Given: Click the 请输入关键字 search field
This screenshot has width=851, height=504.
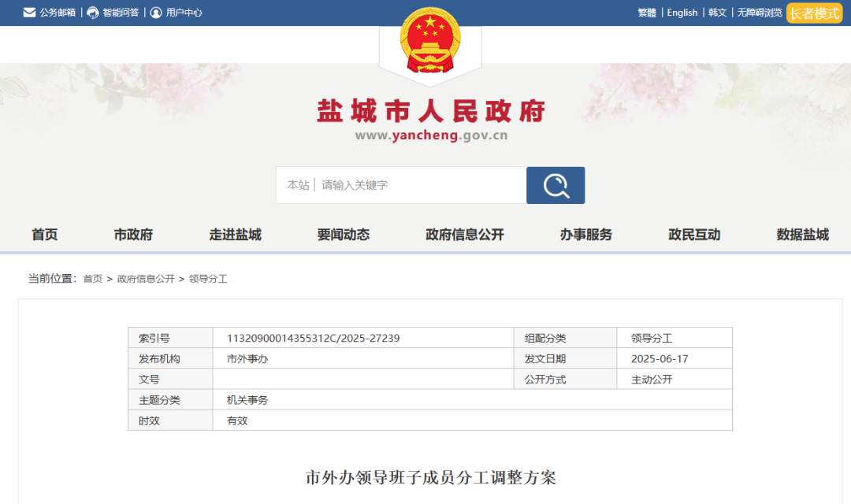Looking at the screenshot, I should pyautogui.click(x=421, y=186).
